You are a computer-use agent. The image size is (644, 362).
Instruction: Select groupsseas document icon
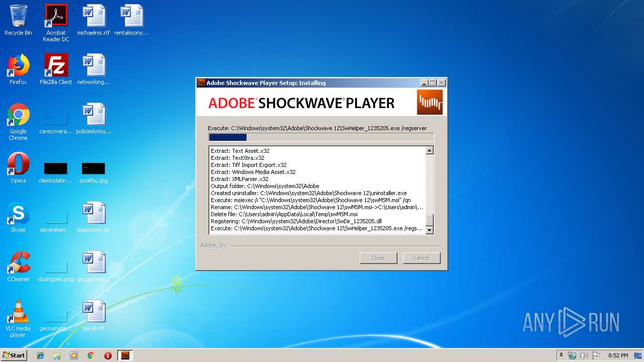pyautogui.click(x=94, y=266)
